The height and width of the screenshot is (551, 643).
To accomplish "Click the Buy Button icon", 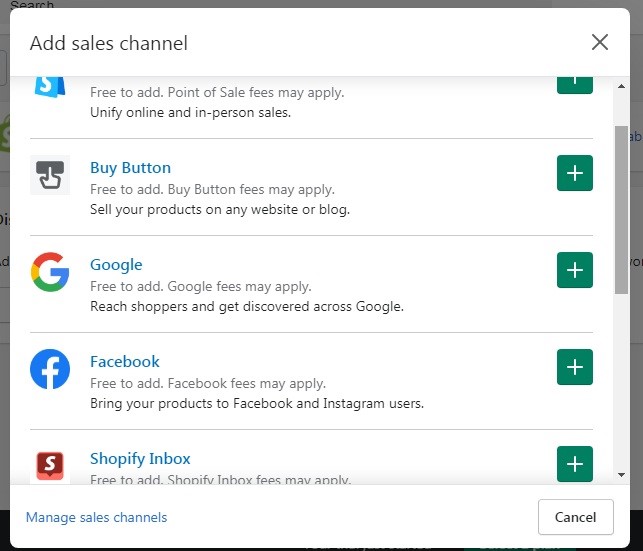I will point(50,175).
